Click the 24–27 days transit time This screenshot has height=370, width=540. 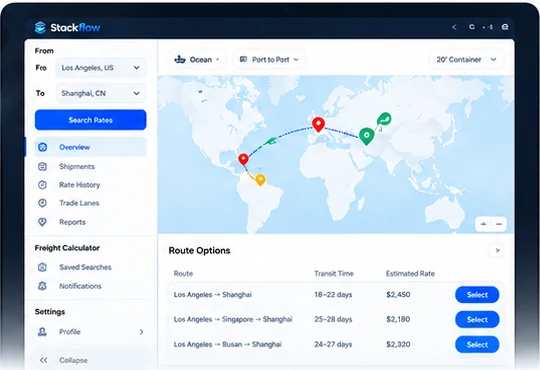coord(333,344)
